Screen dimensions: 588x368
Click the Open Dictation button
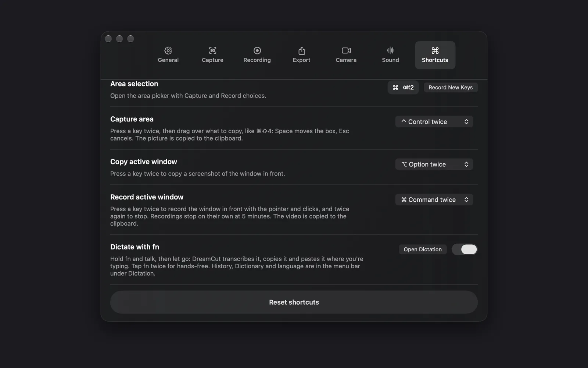point(423,249)
